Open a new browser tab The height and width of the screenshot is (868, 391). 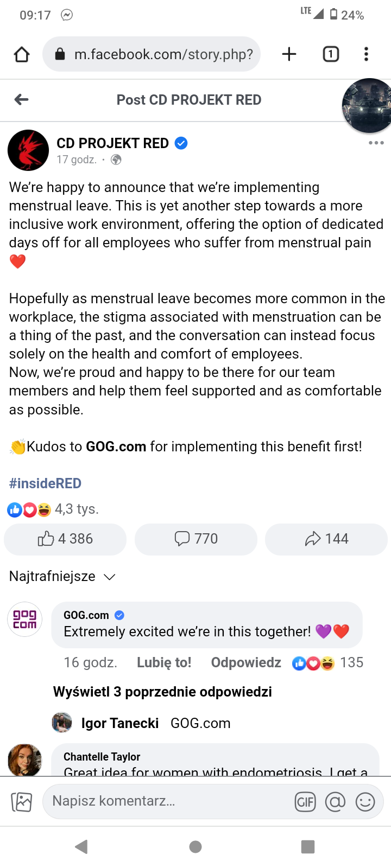(289, 54)
